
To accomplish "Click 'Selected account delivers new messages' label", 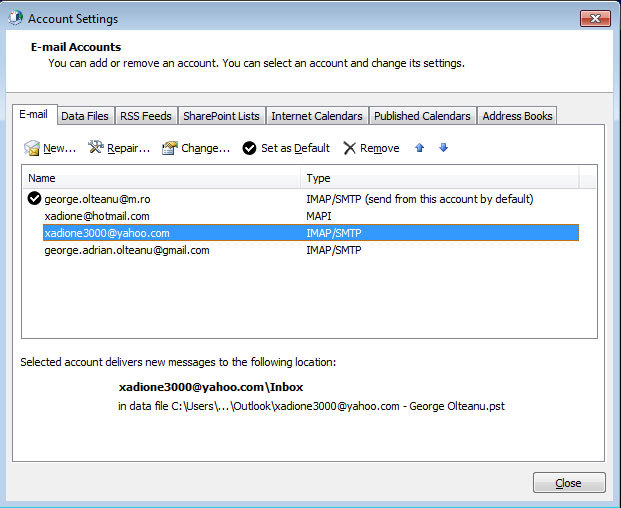I will click(x=178, y=362).
